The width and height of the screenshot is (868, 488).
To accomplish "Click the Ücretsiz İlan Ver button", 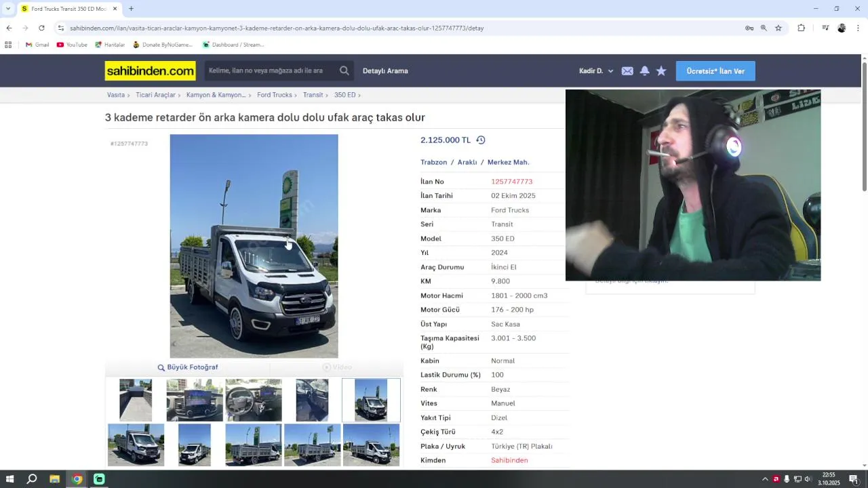I will point(715,71).
